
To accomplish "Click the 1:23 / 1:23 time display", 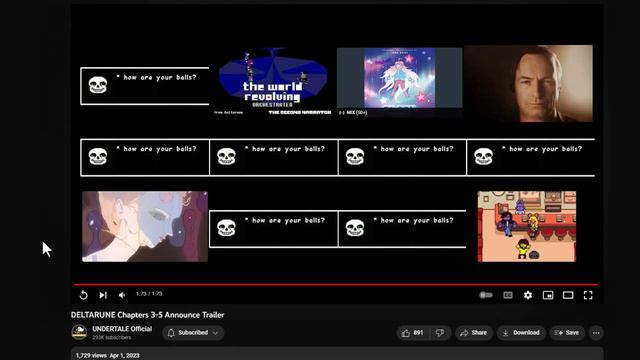I will pyautogui.click(x=149, y=294).
